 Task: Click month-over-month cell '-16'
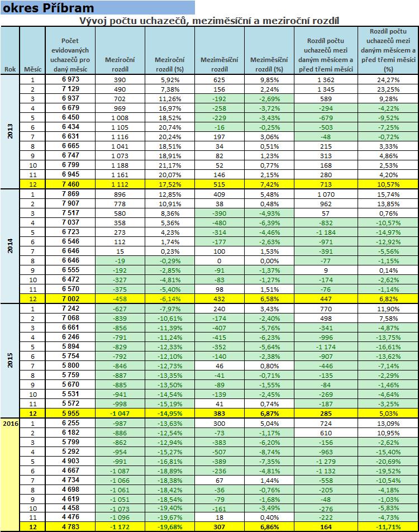(219, 127)
